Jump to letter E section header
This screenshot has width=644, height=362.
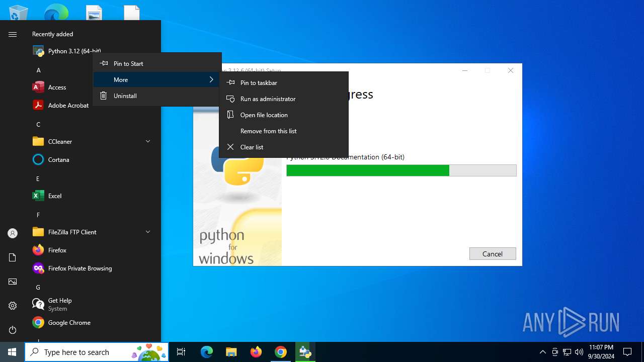click(x=38, y=179)
